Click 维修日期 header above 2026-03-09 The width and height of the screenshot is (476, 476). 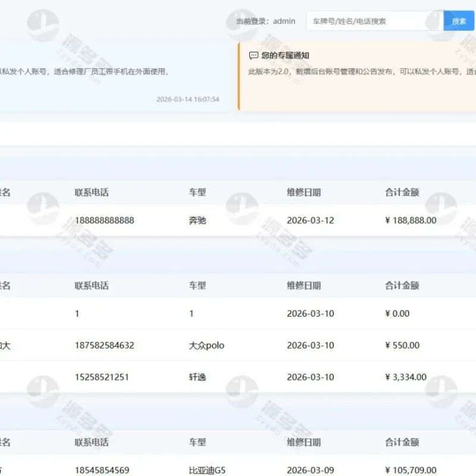[303, 442]
